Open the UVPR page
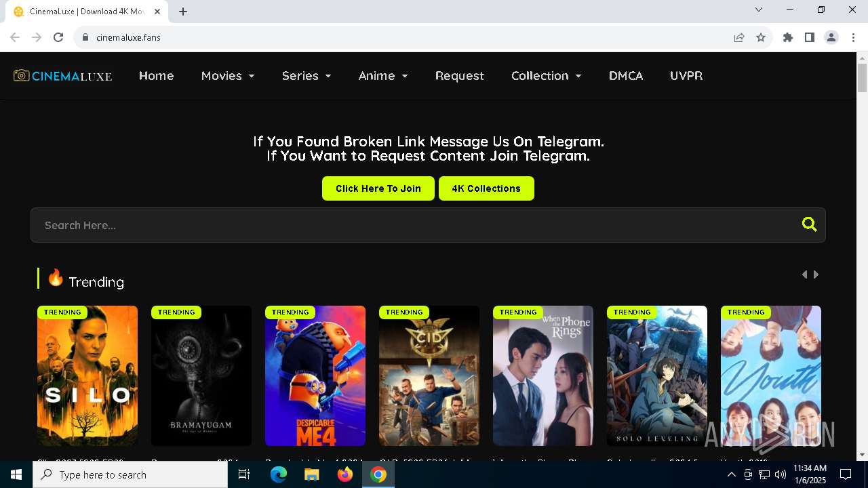Viewport: 868px width, 488px height. tap(686, 76)
